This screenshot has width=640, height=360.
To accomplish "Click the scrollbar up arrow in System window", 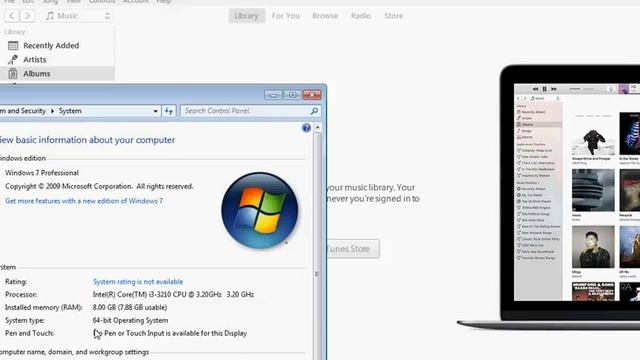I will pos(317,128).
